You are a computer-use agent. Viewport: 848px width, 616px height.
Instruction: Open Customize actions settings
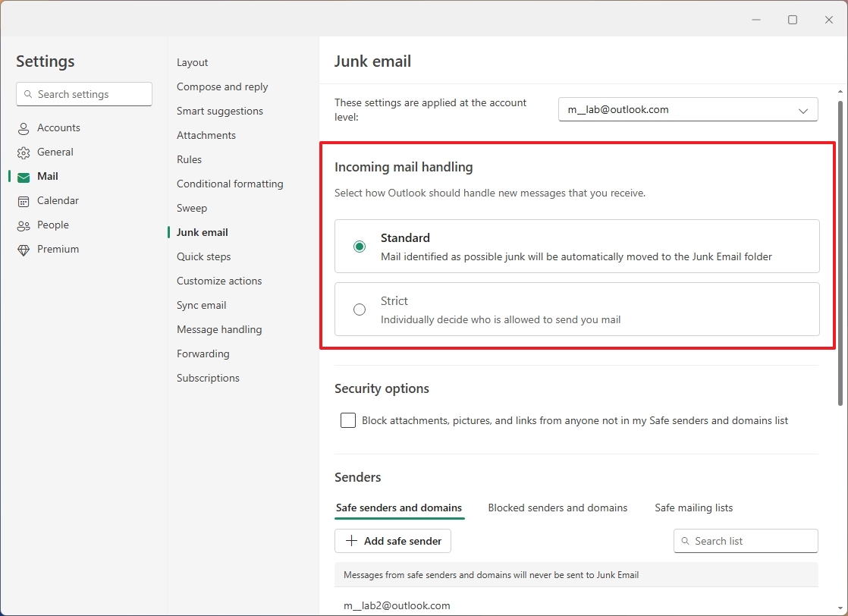219,281
